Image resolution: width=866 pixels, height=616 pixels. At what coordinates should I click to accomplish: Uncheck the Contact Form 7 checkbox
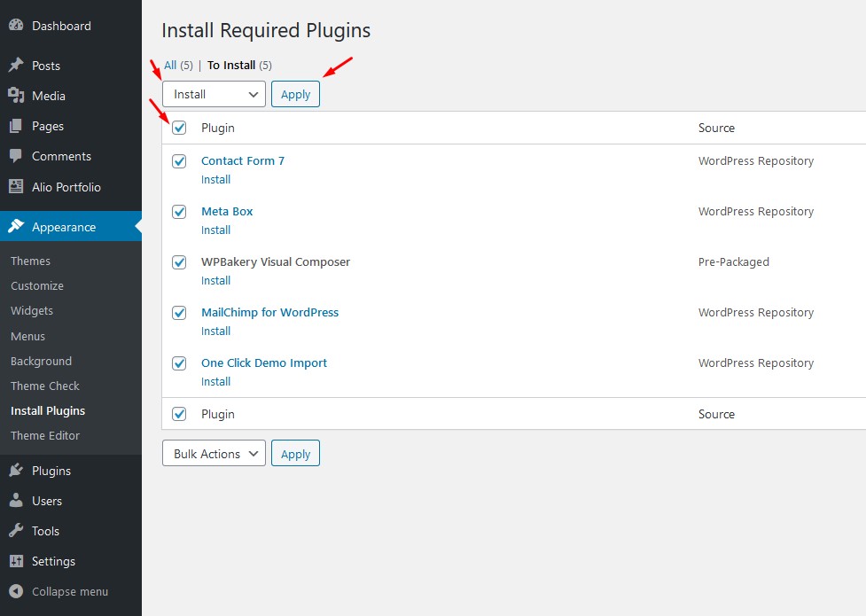coord(179,161)
